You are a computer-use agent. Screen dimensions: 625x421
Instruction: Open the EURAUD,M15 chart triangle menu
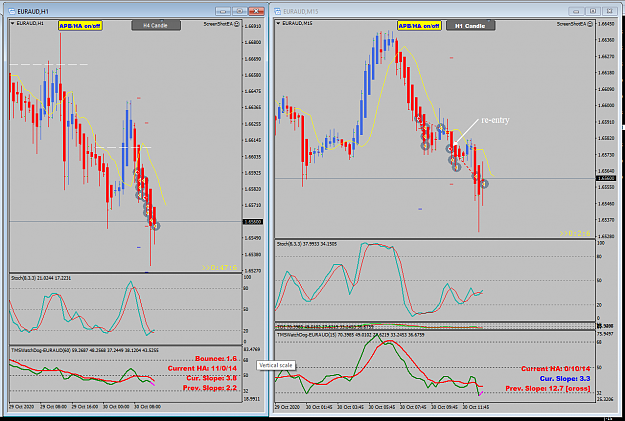click(x=278, y=24)
